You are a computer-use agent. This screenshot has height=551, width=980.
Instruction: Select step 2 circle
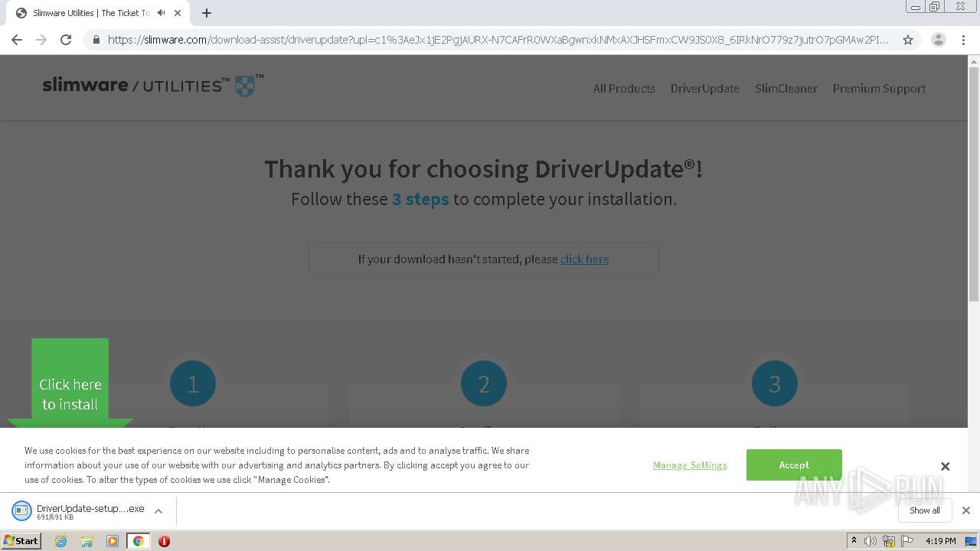484,383
